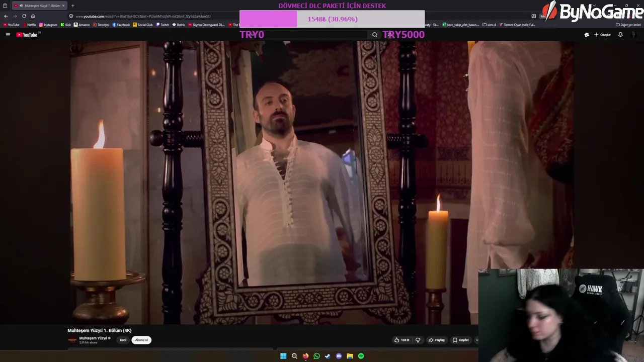
Task: Open more actions three-dot menu
Action: (x=476, y=340)
